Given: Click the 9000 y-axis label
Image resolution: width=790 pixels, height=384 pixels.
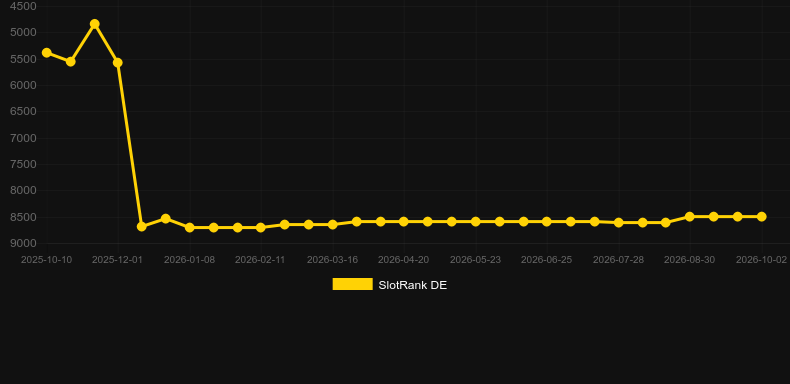Looking at the screenshot, I should click(x=24, y=243).
